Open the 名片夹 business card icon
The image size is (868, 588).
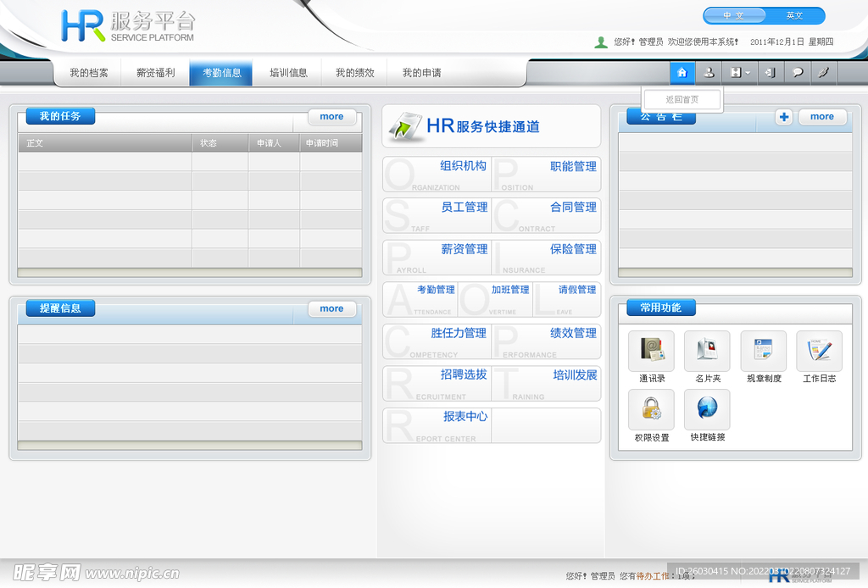(707, 351)
